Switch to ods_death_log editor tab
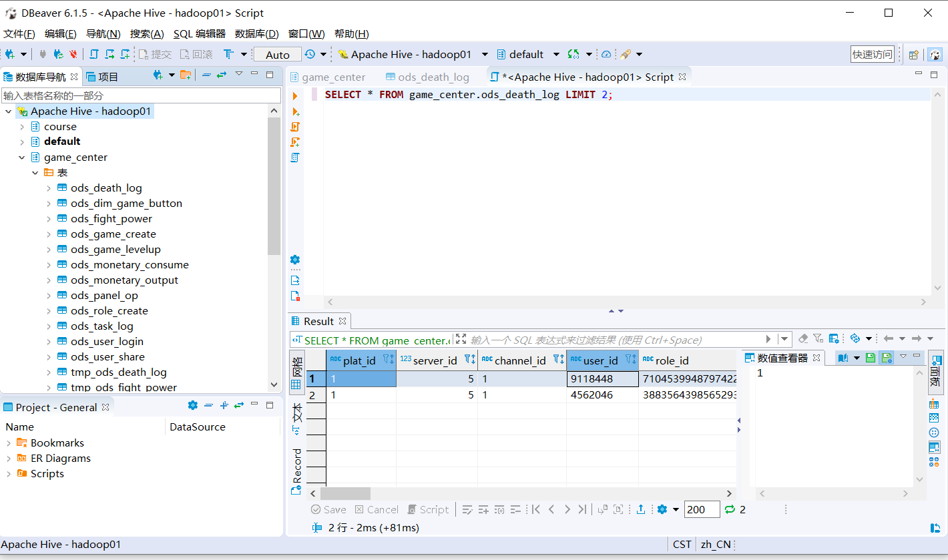Viewport: 948px width, 560px height. (x=427, y=77)
